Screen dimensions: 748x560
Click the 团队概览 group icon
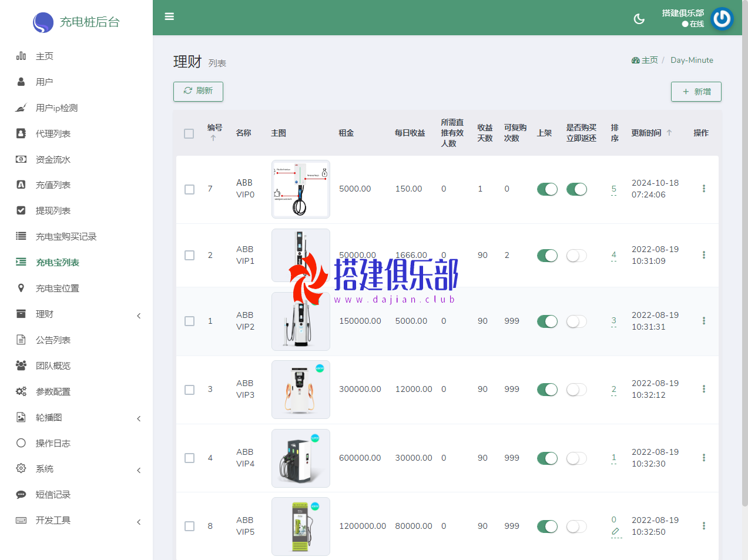click(21, 365)
